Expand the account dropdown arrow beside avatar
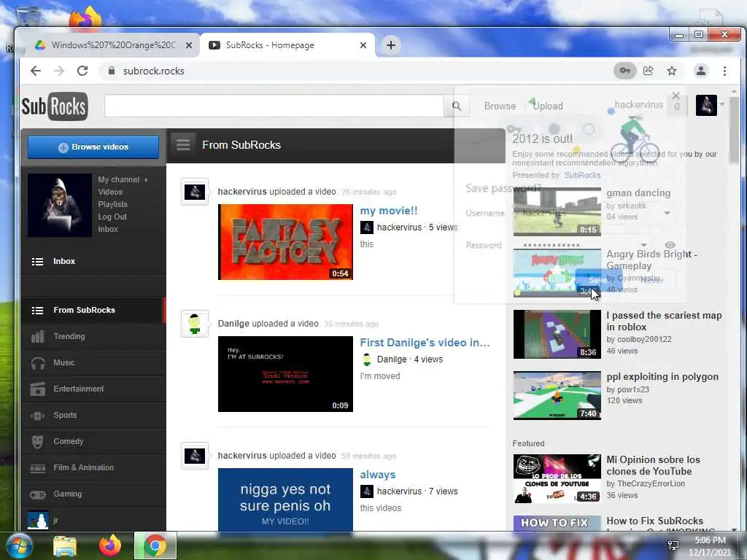The image size is (747, 560). click(722, 104)
